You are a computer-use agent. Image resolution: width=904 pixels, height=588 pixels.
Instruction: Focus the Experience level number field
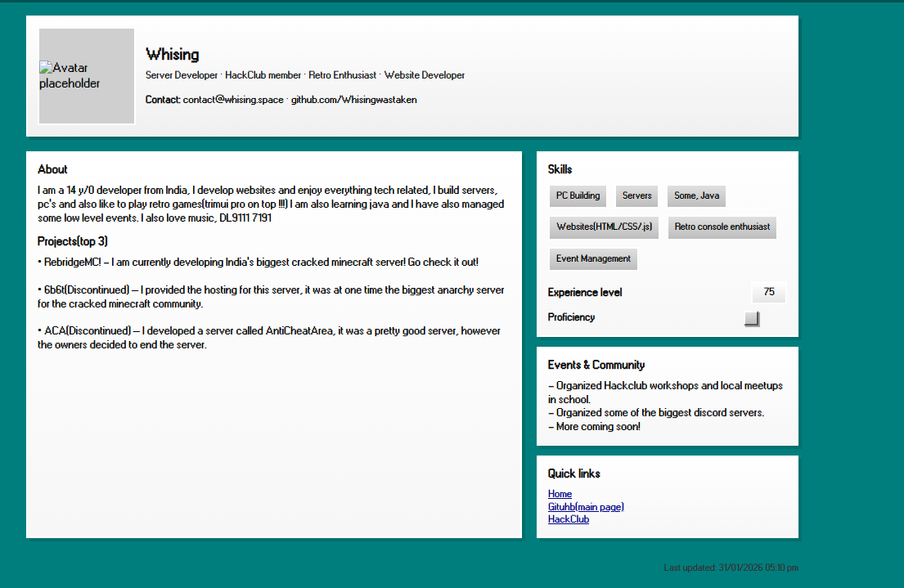[768, 293]
